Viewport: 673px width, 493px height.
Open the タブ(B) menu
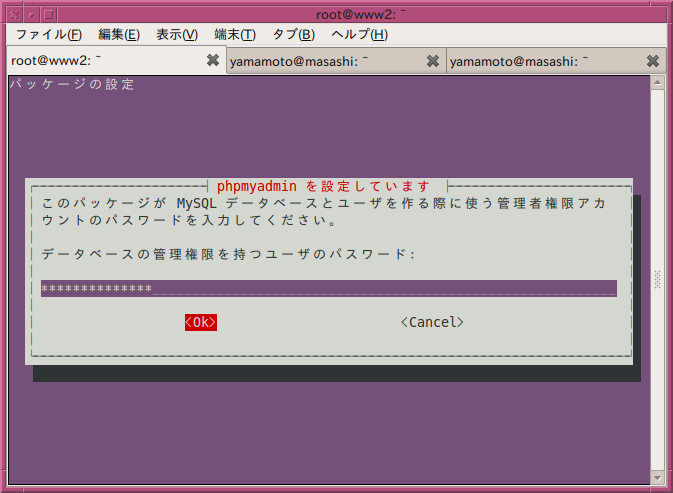coord(294,34)
